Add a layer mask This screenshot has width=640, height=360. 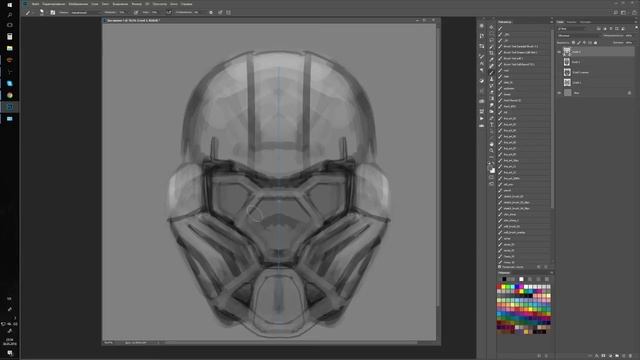(603, 356)
